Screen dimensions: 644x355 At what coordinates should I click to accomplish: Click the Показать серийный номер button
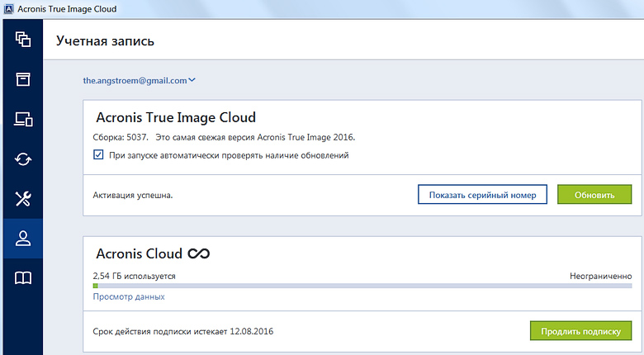(x=483, y=195)
